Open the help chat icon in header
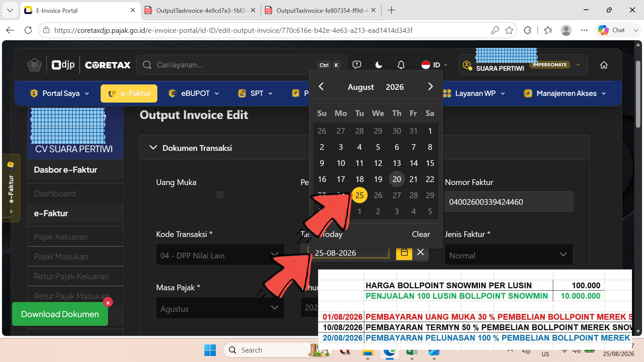Screen dimensions: 644x362 point(357,65)
